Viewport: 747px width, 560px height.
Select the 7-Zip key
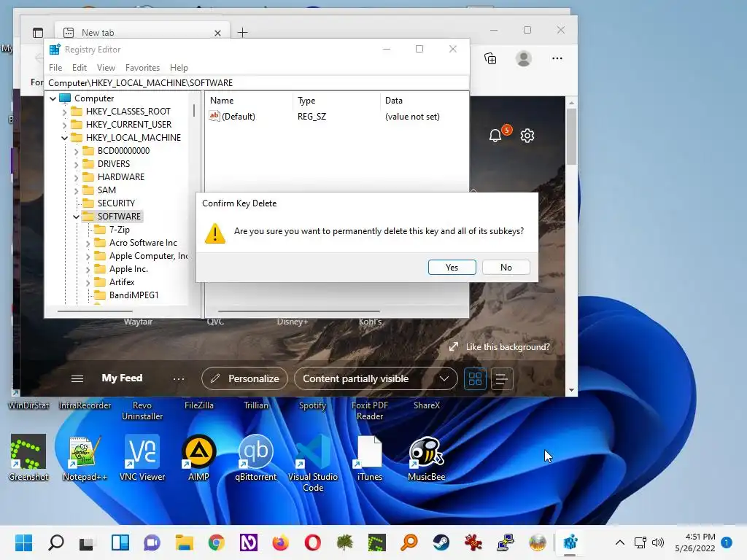point(119,230)
